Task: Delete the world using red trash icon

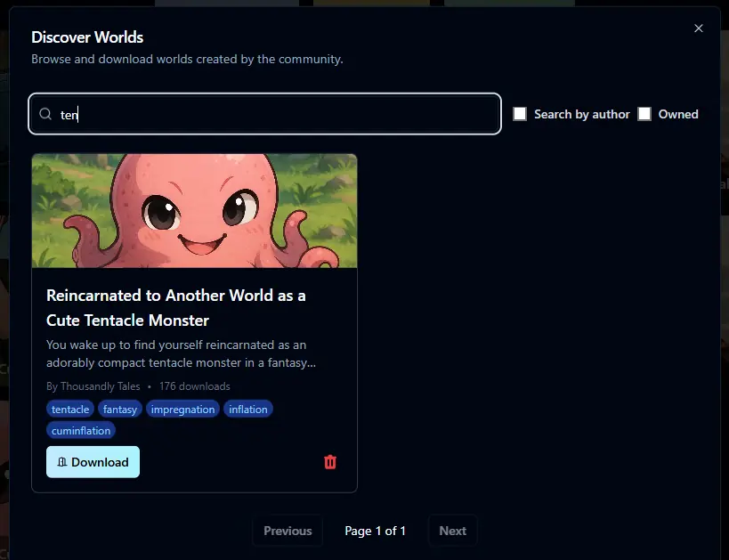Action: (330, 462)
